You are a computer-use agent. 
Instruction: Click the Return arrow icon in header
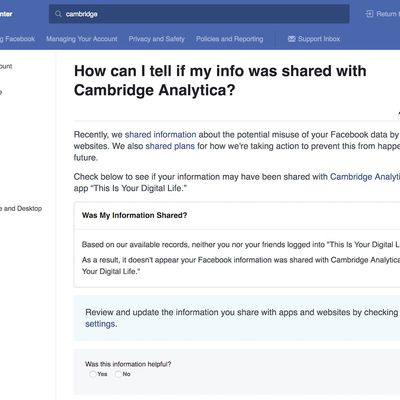pyautogui.click(x=369, y=14)
